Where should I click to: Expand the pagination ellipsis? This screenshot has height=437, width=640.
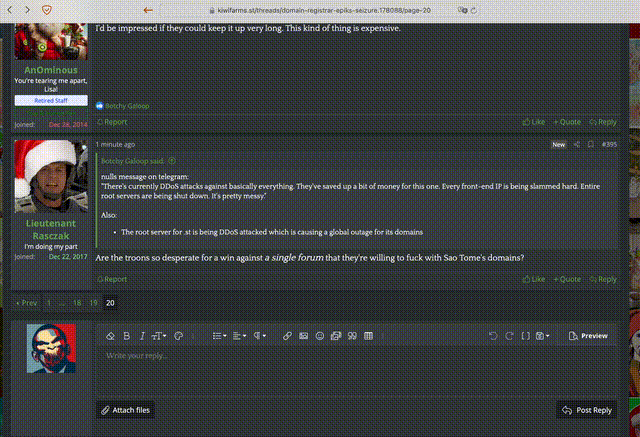pyautogui.click(x=62, y=303)
